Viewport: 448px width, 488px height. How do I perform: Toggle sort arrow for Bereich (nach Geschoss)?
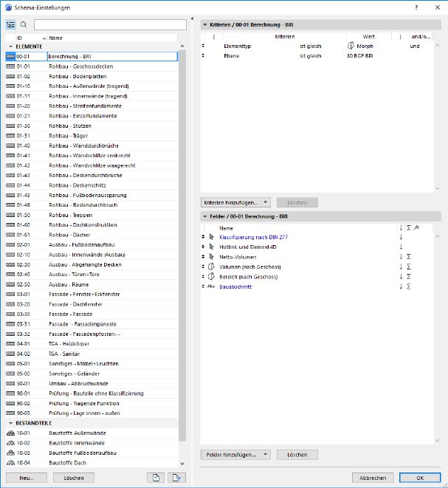pos(401,276)
